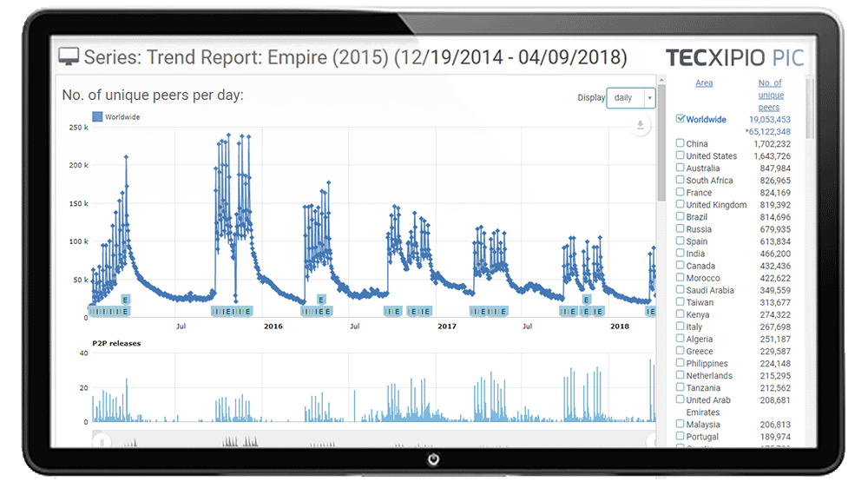Select the United Arab Emirates checkbox
This screenshot has height=495, width=868.
click(x=681, y=399)
